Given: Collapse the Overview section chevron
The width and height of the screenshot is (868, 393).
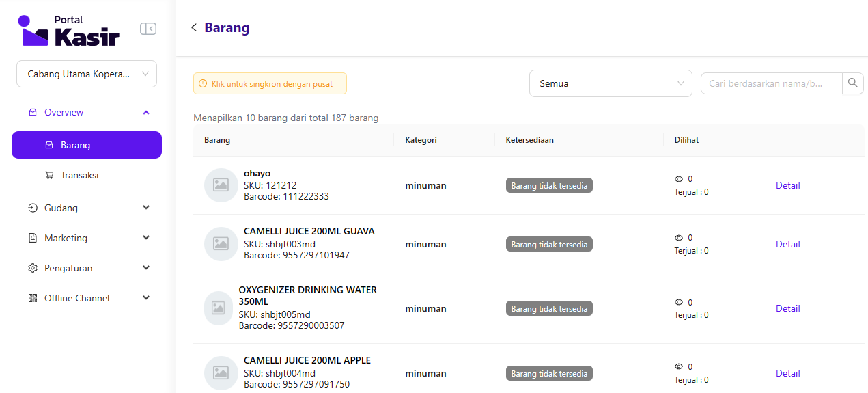Looking at the screenshot, I should pyautogui.click(x=146, y=112).
